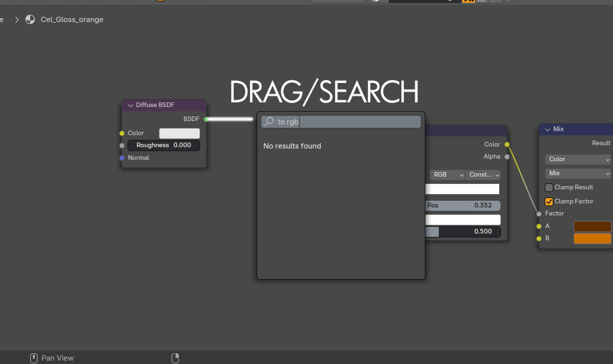This screenshot has height=364, width=613.
Task: Click the yellow Color input socket on Diffuse BSDF
Action: pyautogui.click(x=122, y=133)
